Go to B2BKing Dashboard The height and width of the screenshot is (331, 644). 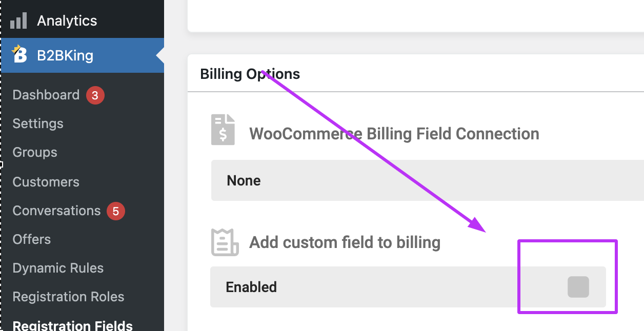tap(46, 95)
